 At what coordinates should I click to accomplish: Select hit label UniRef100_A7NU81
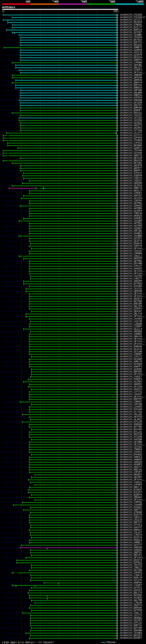tap(131, 25)
